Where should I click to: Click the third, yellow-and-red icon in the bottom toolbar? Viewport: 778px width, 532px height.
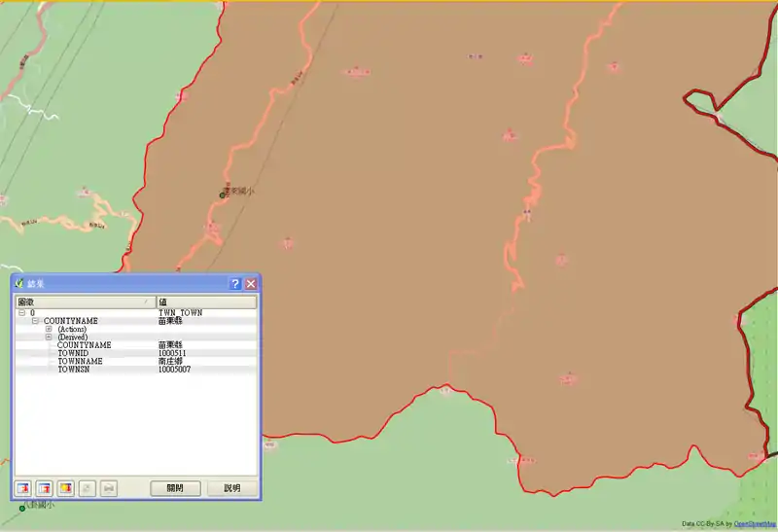66,487
